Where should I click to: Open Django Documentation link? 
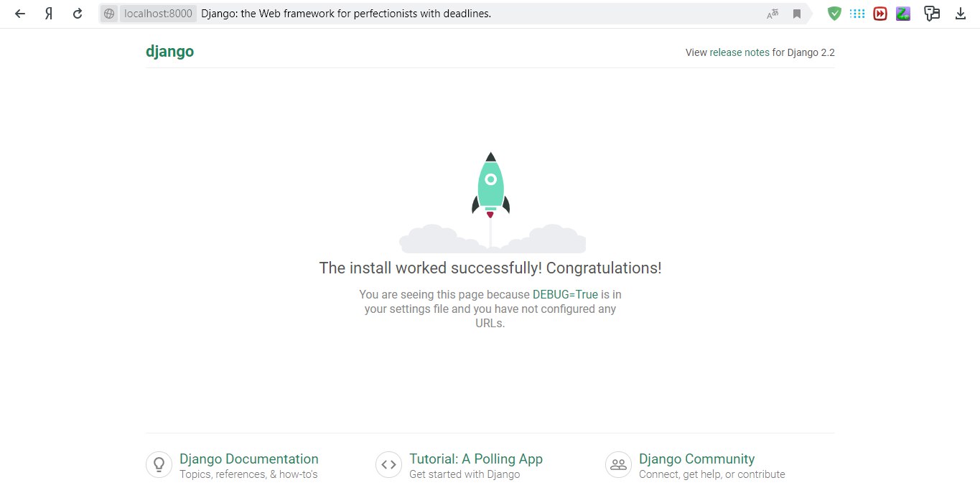249,459
